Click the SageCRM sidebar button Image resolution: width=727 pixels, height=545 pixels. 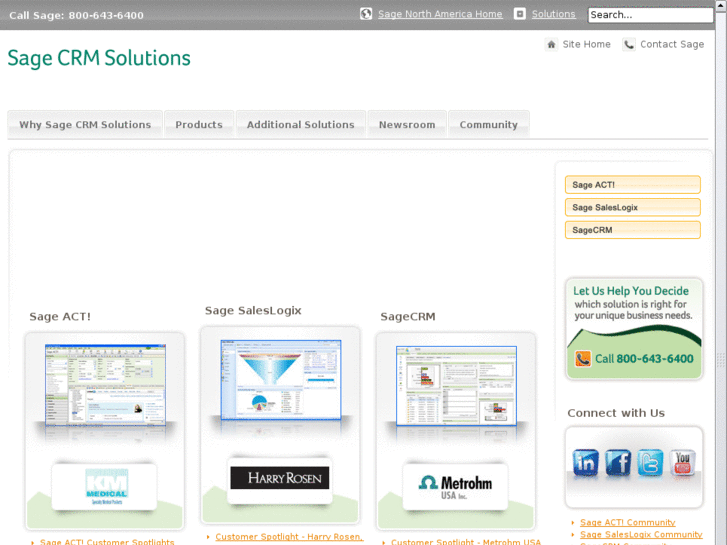[x=632, y=230]
